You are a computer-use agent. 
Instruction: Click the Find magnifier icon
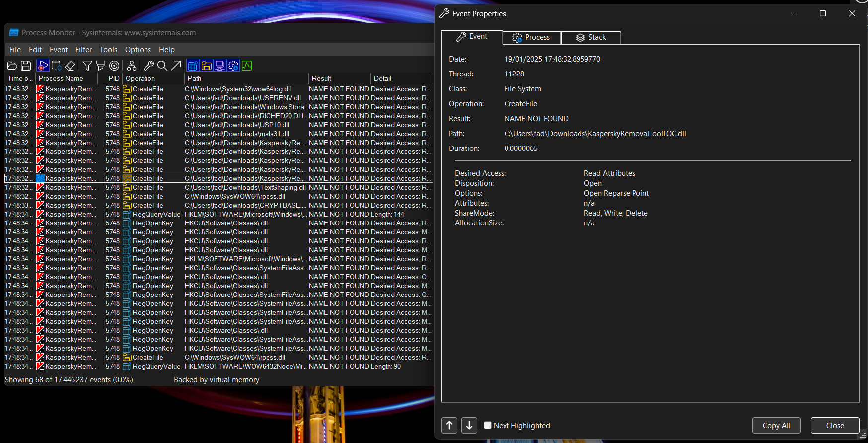[x=162, y=66]
